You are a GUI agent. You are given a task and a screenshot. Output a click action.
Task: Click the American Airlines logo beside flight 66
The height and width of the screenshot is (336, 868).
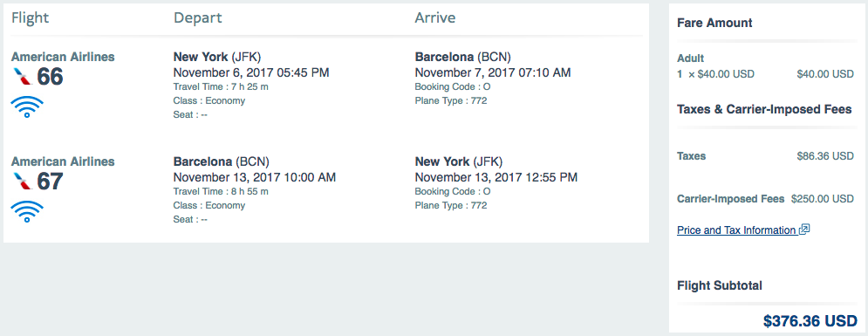coord(22,77)
